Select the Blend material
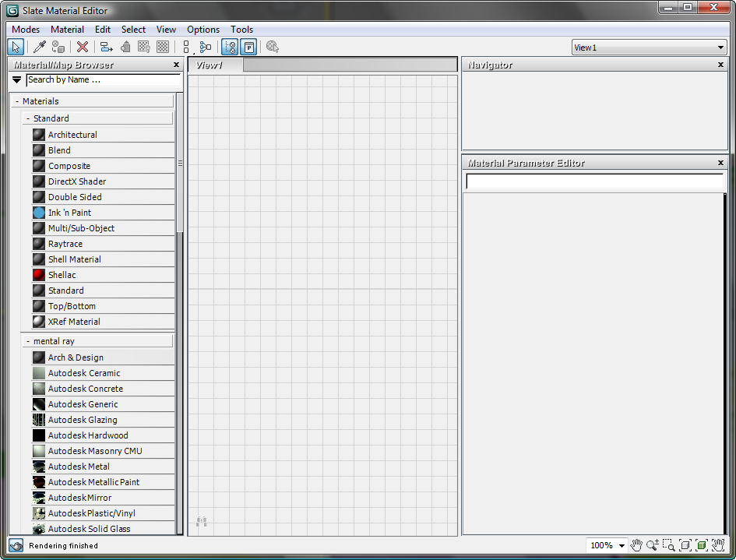Screen dimensions: 736x560 pyautogui.click(x=103, y=150)
